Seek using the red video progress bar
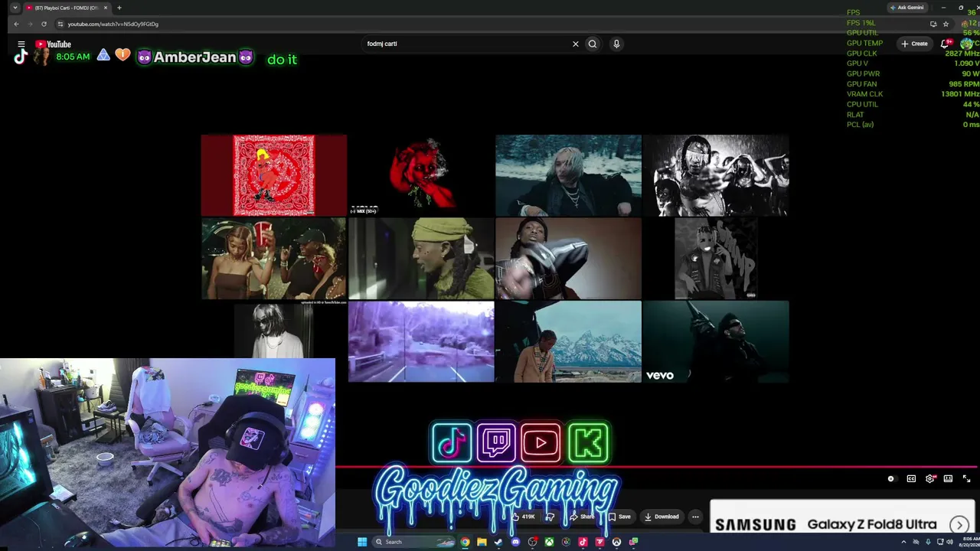 tap(657, 466)
